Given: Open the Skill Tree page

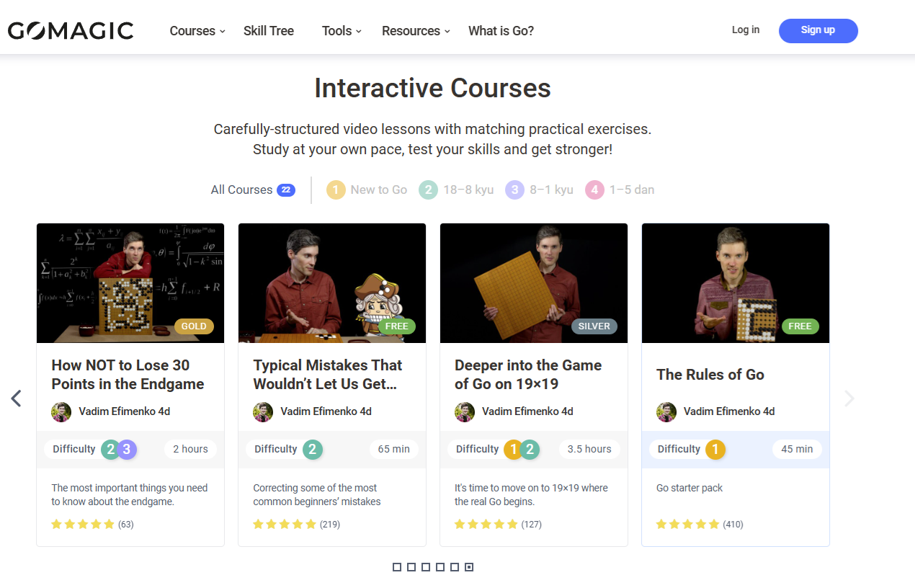Looking at the screenshot, I should pyautogui.click(x=269, y=31).
